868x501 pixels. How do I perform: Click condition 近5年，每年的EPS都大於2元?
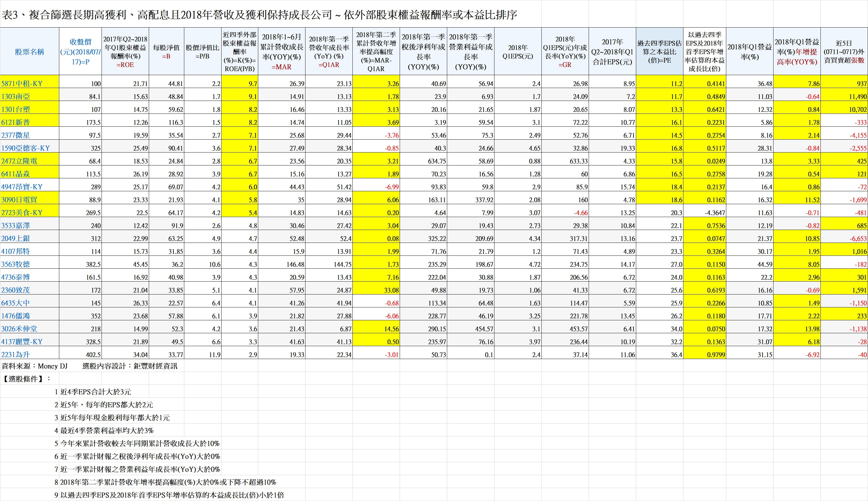pyautogui.click(x=107, y=405)
